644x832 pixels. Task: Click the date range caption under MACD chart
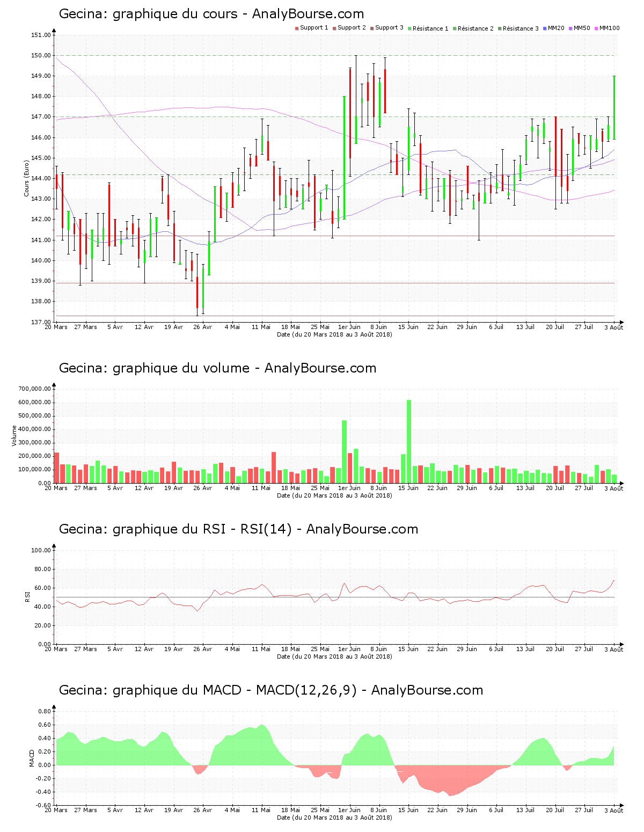pos(334,818)
